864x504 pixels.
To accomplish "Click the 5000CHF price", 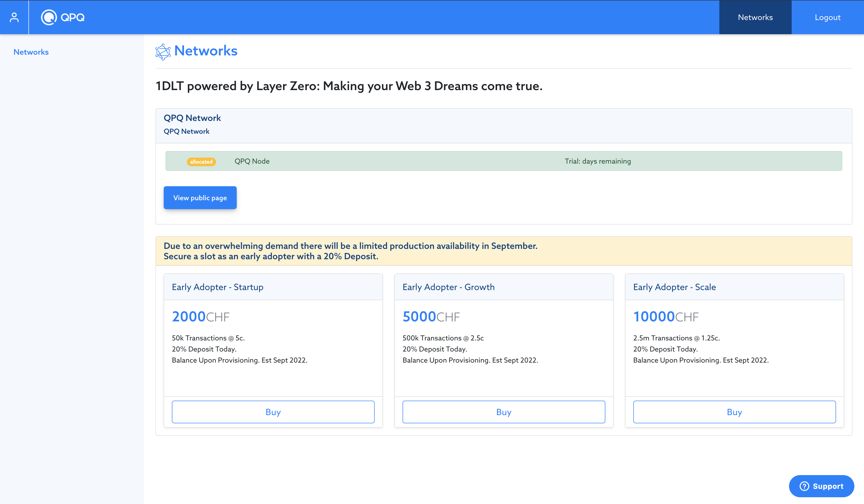I will [x=431, y=317].
